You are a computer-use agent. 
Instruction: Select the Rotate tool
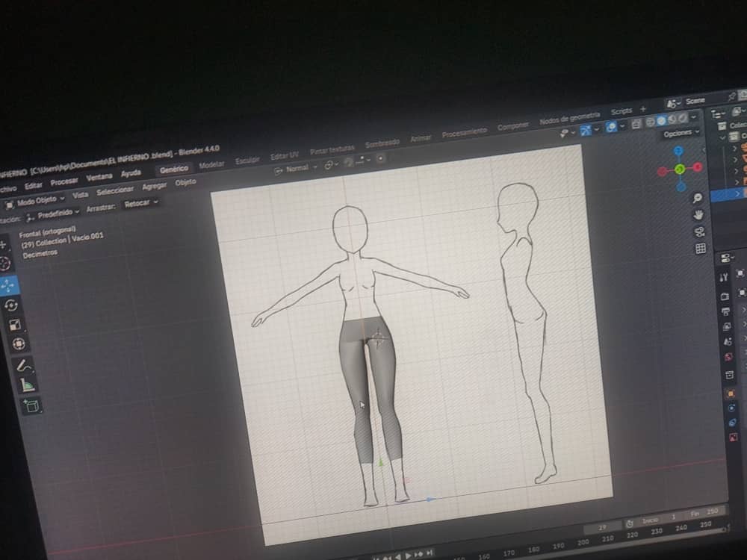[x=11, y=305]
